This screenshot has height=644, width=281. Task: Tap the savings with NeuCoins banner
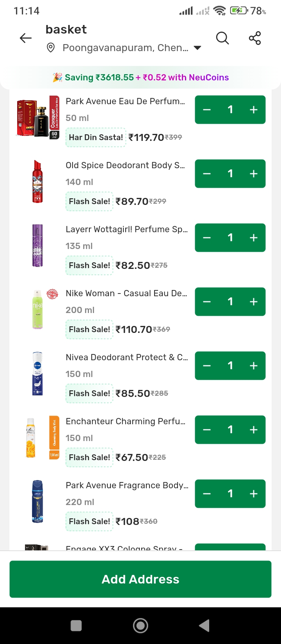click(140, 77)
